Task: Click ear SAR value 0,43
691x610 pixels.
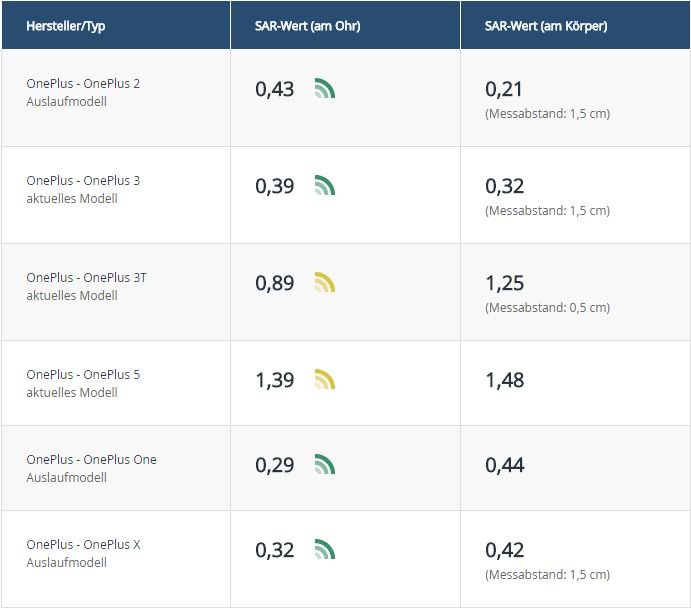Action: [x=275, y=89]
